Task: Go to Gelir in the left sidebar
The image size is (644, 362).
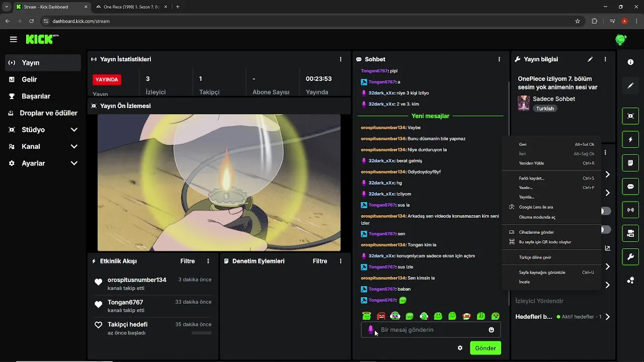Action: (x=43, y=79)
